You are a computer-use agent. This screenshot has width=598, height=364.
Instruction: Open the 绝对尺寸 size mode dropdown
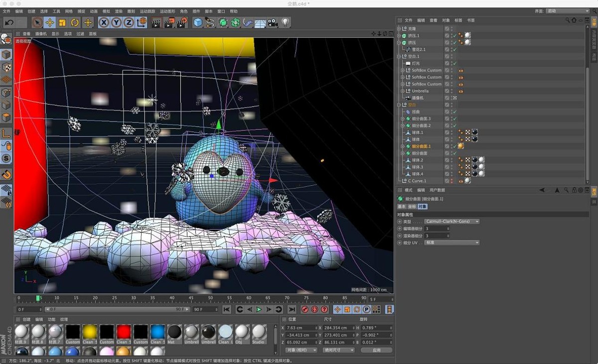[338, 350]
